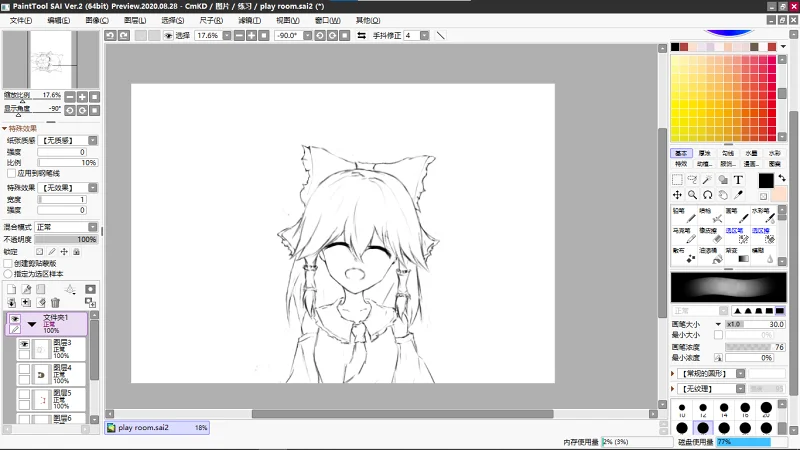Select the Eyedropper color picker tool
The height and width of the screenshot is (450, 800).
pyautogui.click(x=738, y=195)
